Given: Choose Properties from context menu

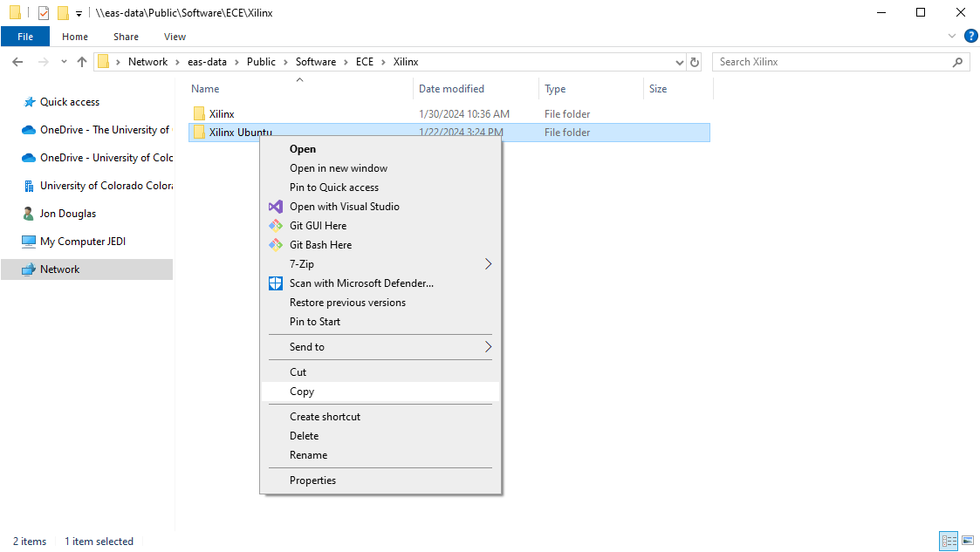Looking at the screenshot, I should pos(380,480).
